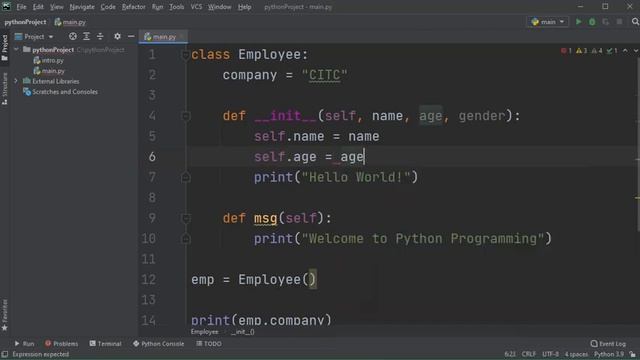Expand External Libraries node
640x360 pixels.
tap(16, 81)
